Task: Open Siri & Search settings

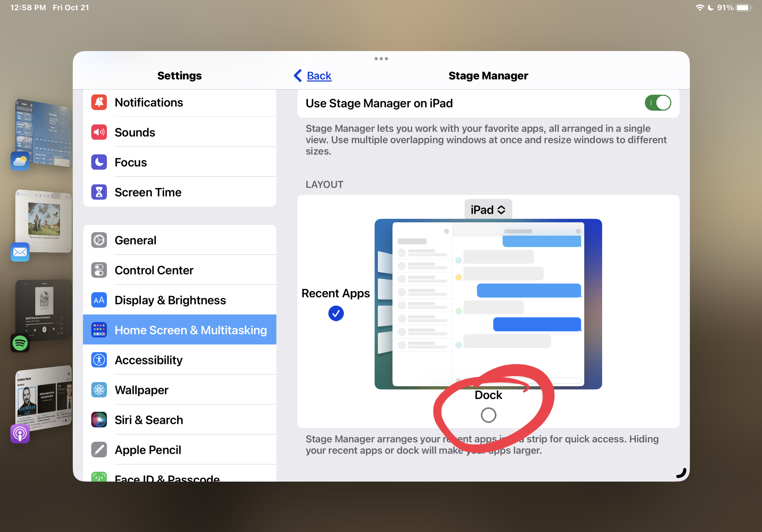Action: point(180,419)
